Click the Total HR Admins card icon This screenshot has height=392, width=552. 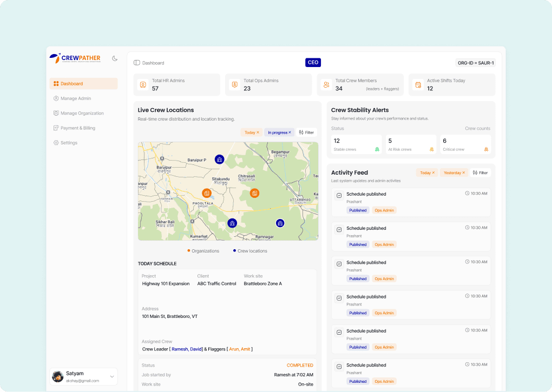tap(143, 85)
